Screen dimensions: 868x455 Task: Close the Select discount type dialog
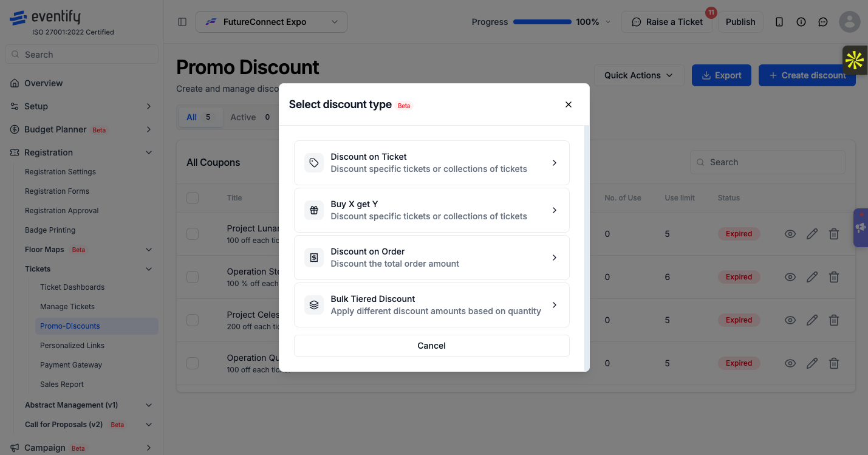click(x=569, y=104)
